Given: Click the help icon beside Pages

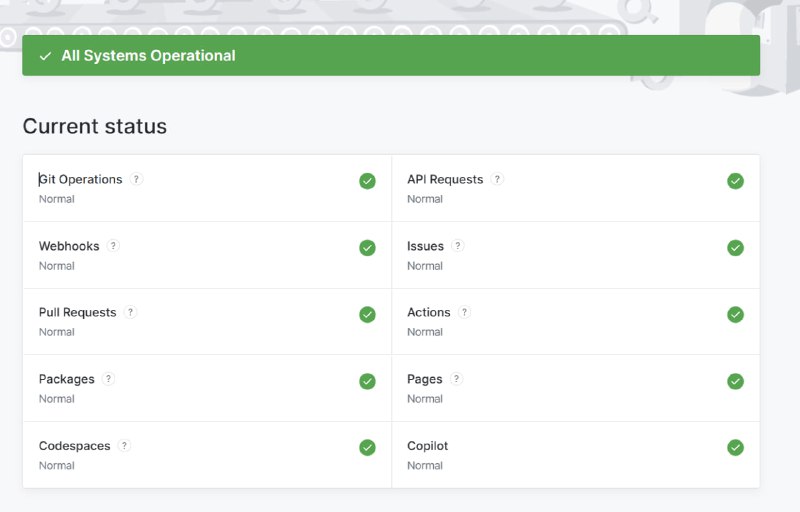Looking at the screenshot, I should (x=457, y=379).
